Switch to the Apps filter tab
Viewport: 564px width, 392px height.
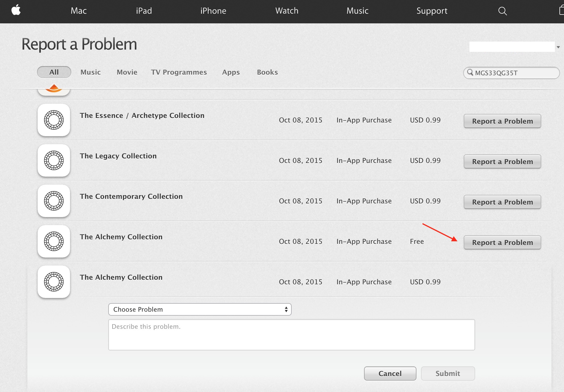click(231, 72)
